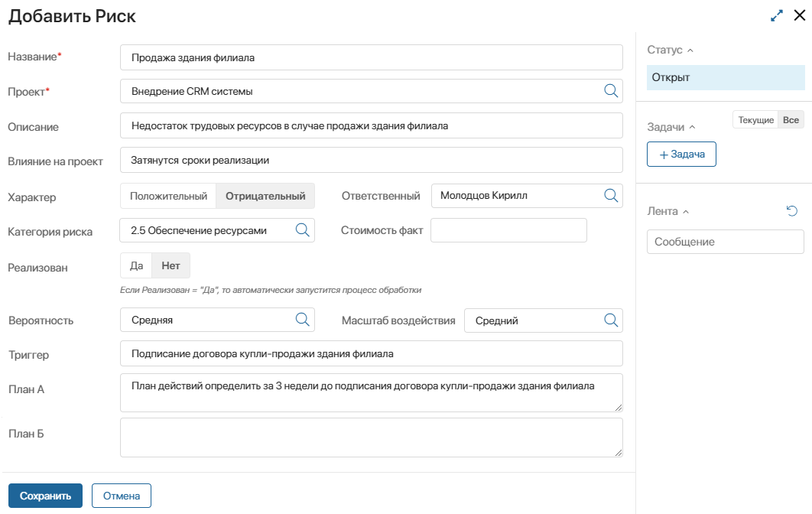Click the magnifier icon in Ответственный field
The width and height of the screenshot is (812, 514).
611,196
